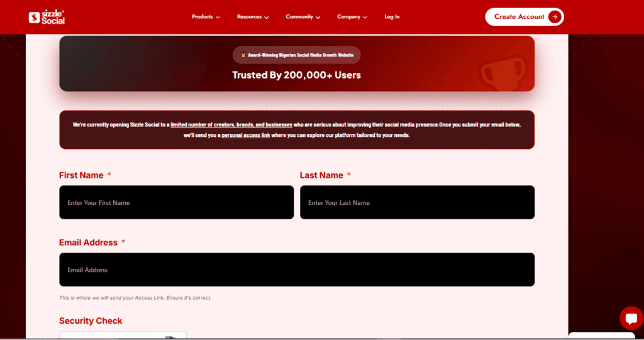Focus the First Name input field
644x340 pixels.
pos(177,202)
